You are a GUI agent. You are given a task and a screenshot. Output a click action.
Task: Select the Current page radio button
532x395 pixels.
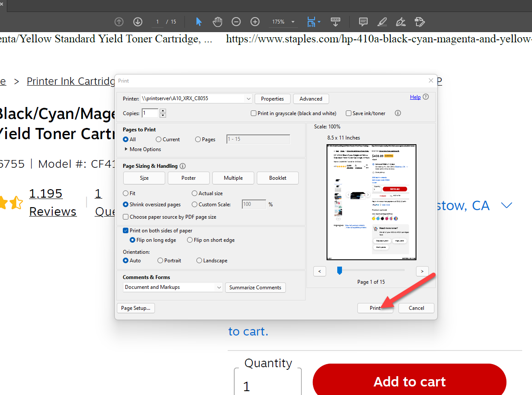159,140
